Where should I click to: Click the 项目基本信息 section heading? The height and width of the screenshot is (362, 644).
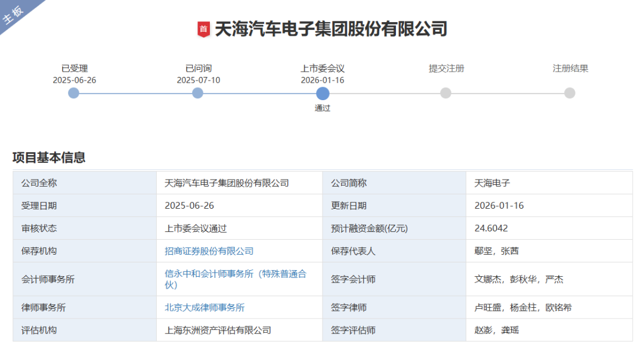tap(49, 157)
